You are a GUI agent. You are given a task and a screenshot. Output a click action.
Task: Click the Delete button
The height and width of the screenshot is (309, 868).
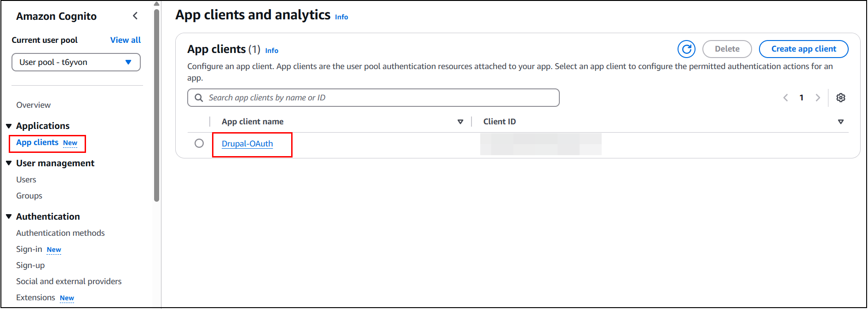[727, 49]
